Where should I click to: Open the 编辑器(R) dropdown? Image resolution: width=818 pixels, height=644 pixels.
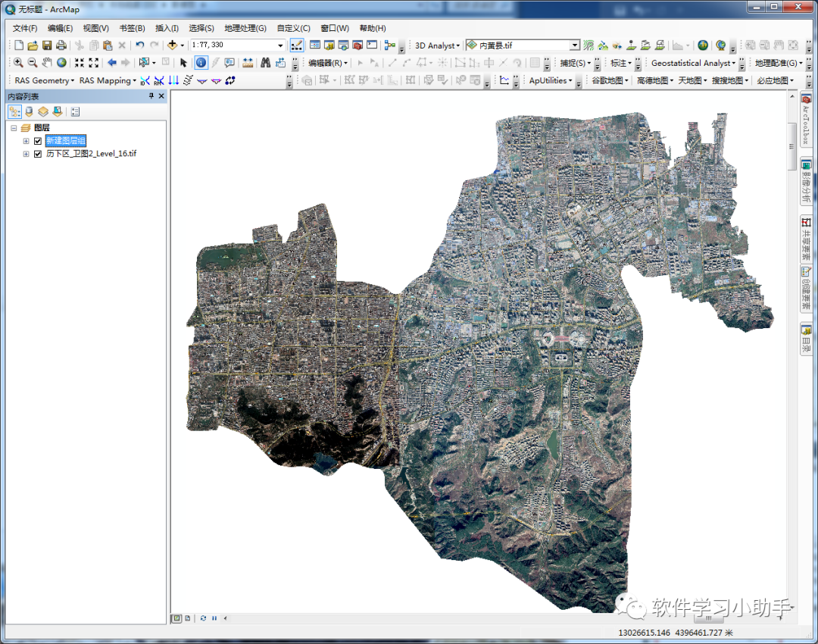(328, 63)
